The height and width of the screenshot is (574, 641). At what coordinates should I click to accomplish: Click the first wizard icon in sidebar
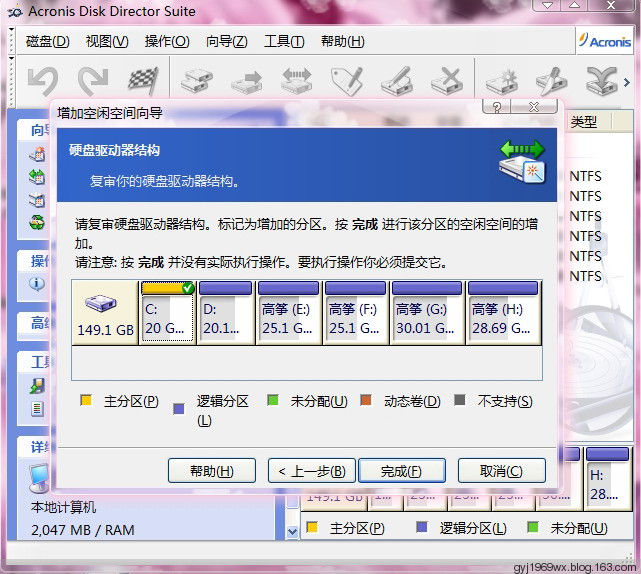coord(37,155)
